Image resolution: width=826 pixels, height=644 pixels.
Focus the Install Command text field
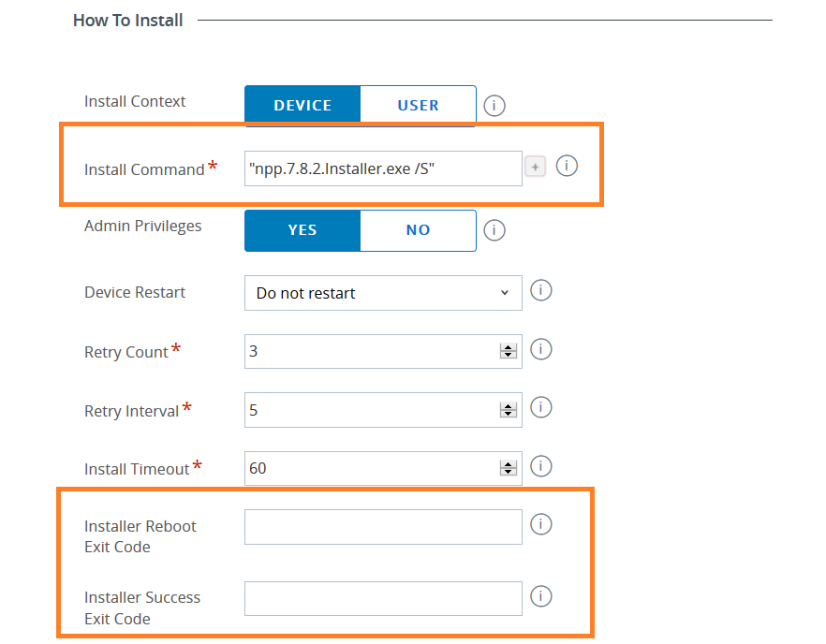coord(383,168)
